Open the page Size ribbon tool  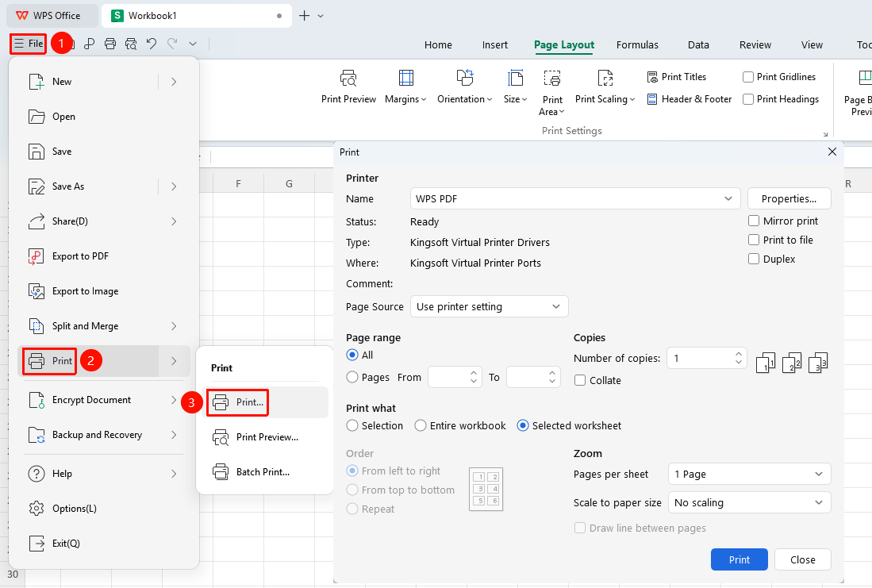click(x=516, y=86)
